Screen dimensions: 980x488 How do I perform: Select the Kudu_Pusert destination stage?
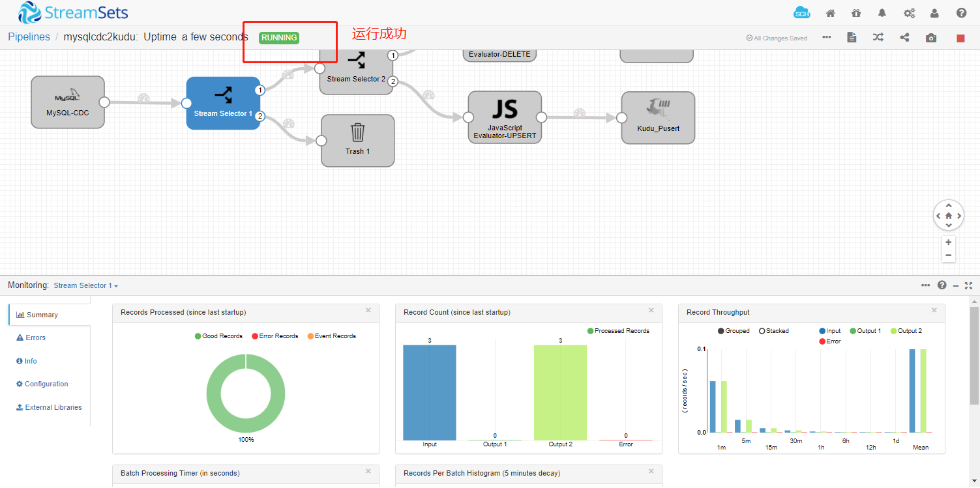[x=658, y=117]
